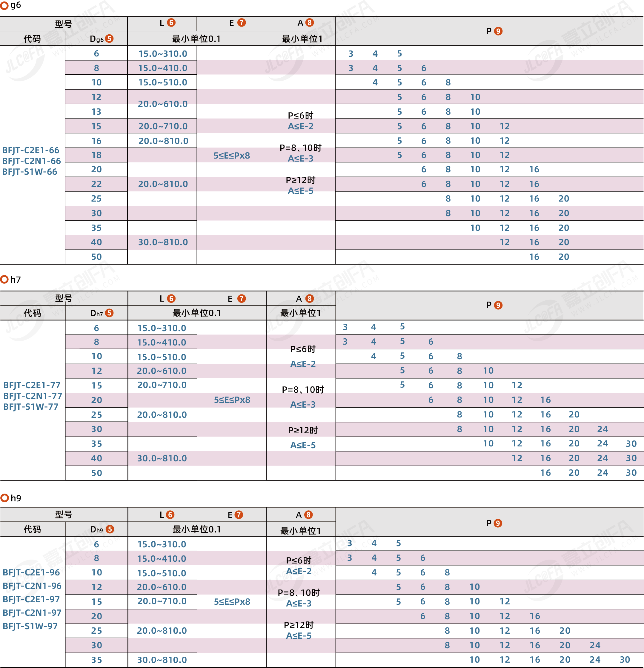Image resolution: width=644 pixels, height=668 pixels.
Task: Click D value 22 in g6 table
Action: tap(96, 184)
